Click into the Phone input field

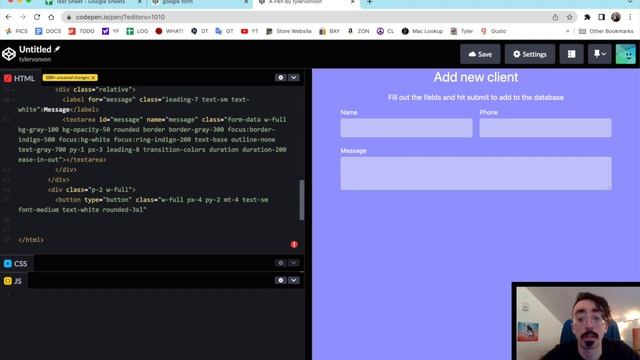pos(545,128)
